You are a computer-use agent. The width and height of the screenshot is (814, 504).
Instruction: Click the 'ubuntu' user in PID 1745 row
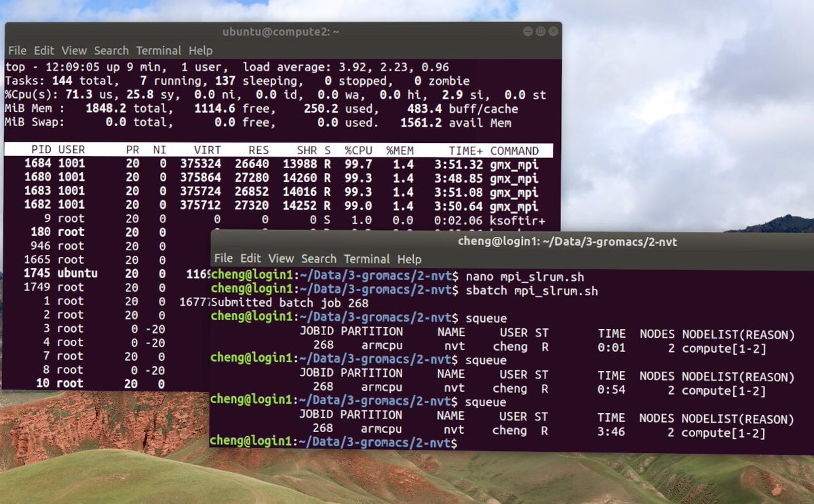click(x=77, y=273)
